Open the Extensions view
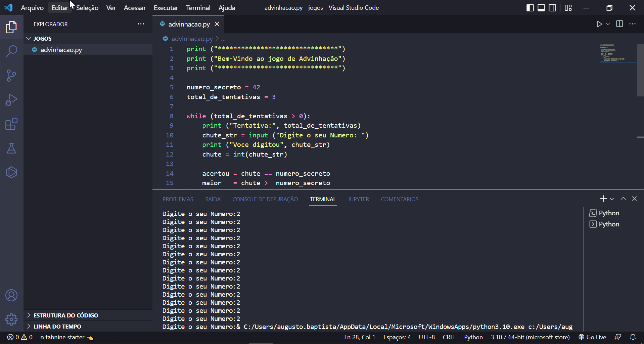Viewport: 644px width, 344px height. click(x=11, y=124)
